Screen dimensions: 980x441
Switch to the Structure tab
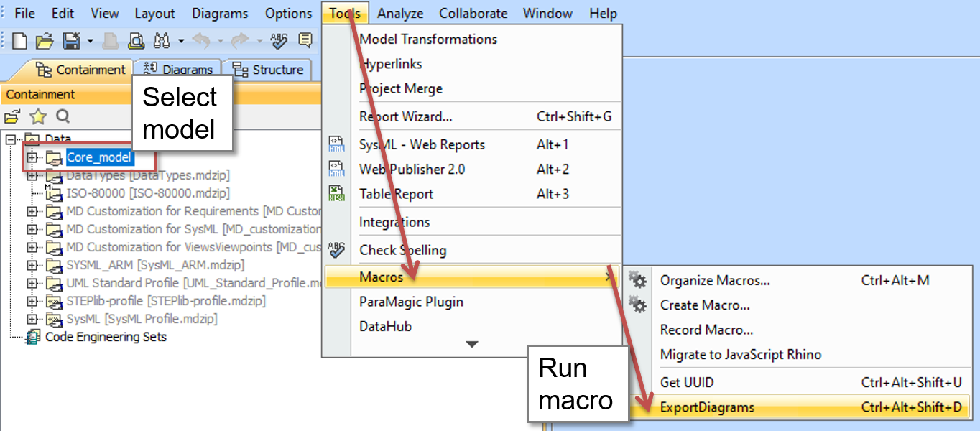click(269, 70)
